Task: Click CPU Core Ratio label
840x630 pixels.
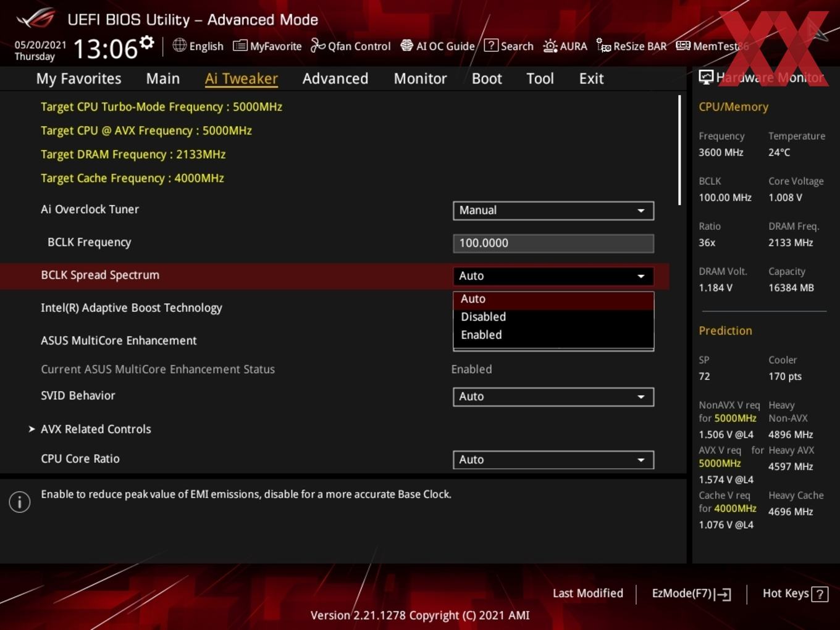Action: click(x=80, y=459)
